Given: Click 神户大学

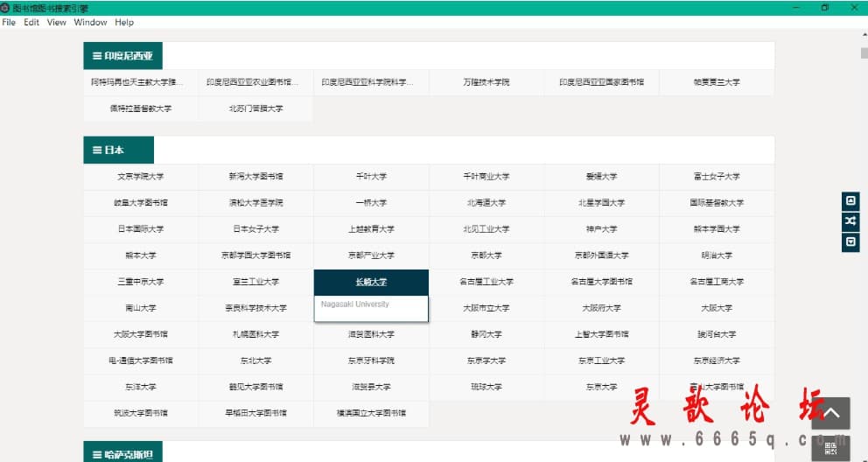Looking at the screenshot, I should [x=602, y=229].
